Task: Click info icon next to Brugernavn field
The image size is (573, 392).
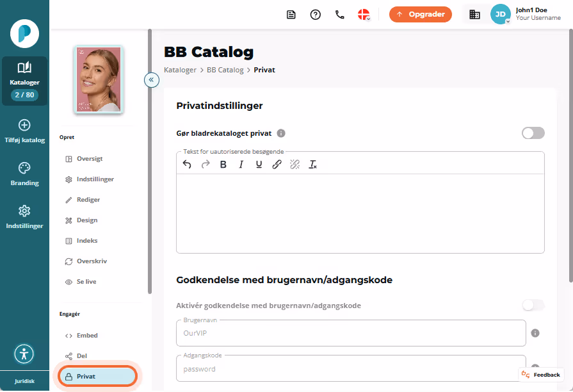Action: [x=535, y=333]
